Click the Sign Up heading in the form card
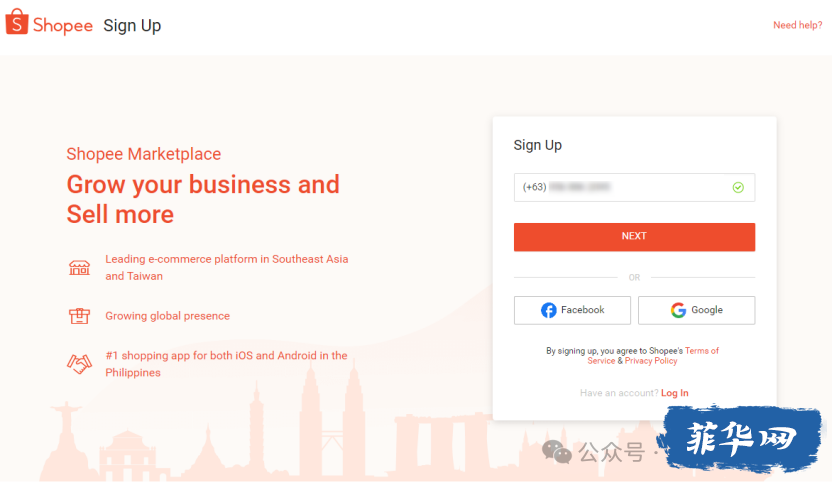This screenshot has width=832, height=485. click(538, 145)
